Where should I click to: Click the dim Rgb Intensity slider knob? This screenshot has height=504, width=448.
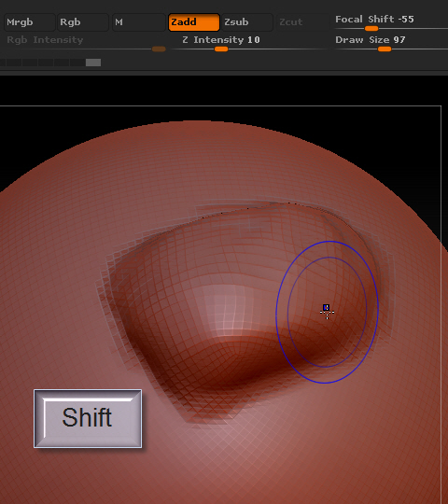tap(159, 49)
